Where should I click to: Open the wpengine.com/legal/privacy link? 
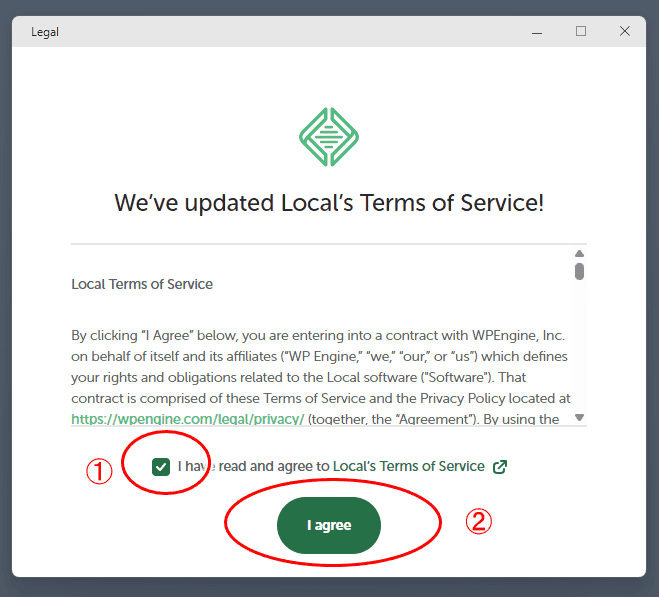click(188, 420)
